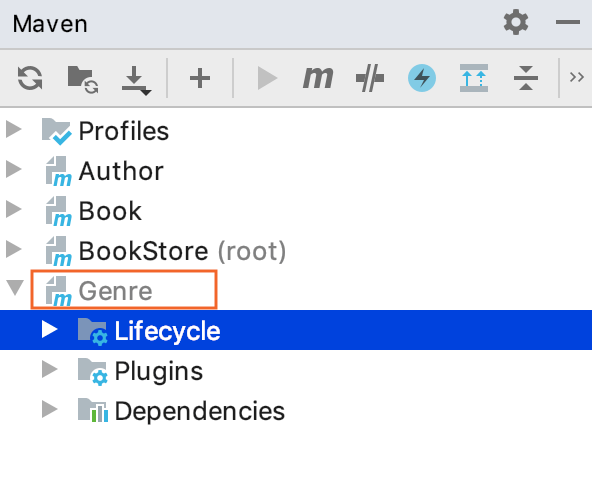Open Maven tool window settings gear
Image resolution: width=592 pixels, height=500 pixels.
[516, 22]
